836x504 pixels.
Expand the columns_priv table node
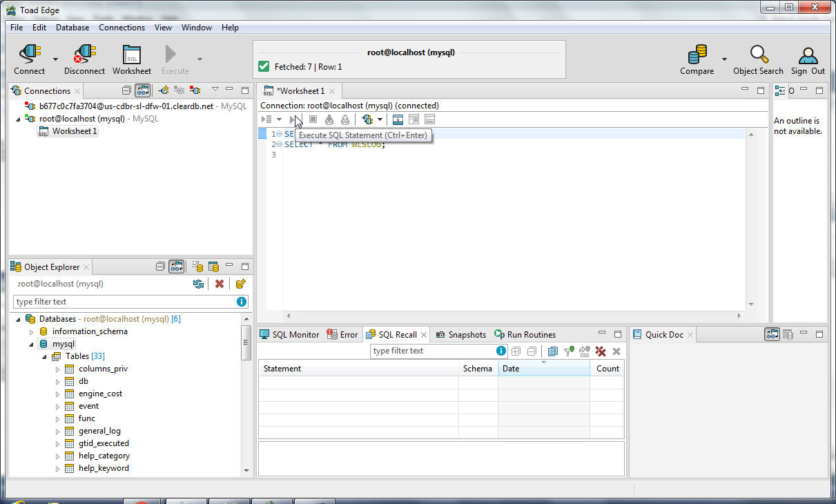(58, 369)
